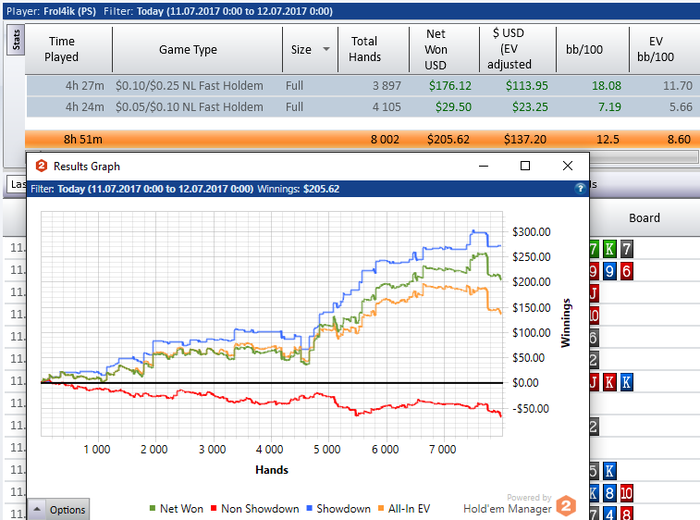Image resolution: width=700 pixels, height=520 pixels.
Task: Click the $300.00 axis label on graph
Action: 531,232
